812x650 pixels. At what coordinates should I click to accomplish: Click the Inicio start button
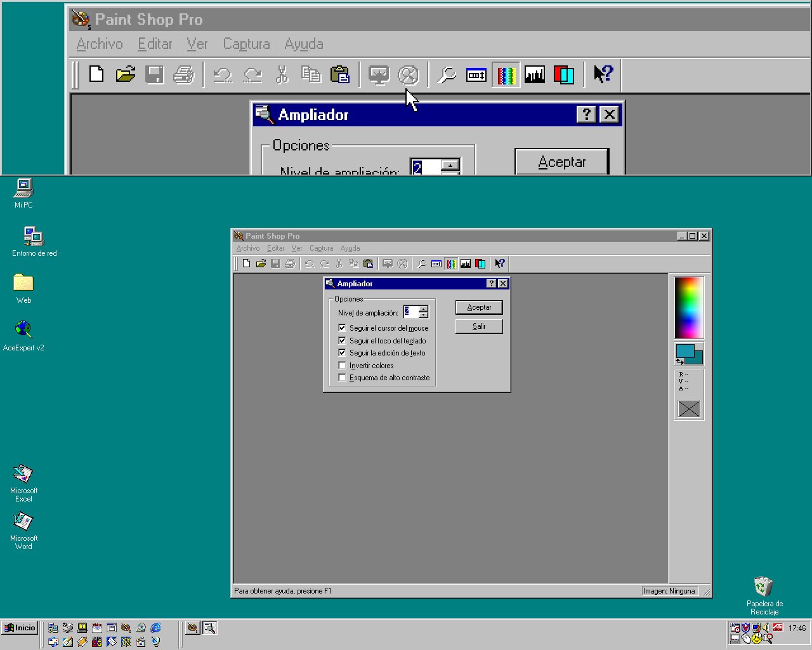coord(20,628)
